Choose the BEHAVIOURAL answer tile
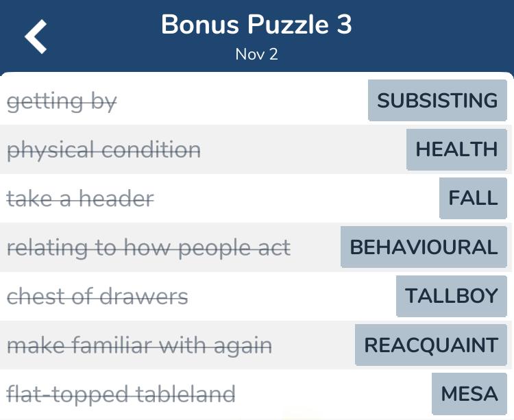This screenshot has height=420, width=514. point(424,247)
